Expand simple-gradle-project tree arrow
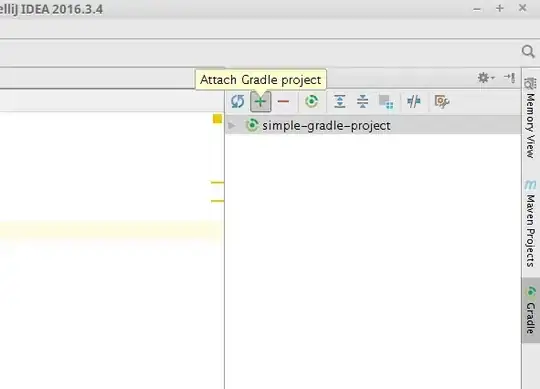Screen dimensions: 540x389 click(x=232, y=126)
